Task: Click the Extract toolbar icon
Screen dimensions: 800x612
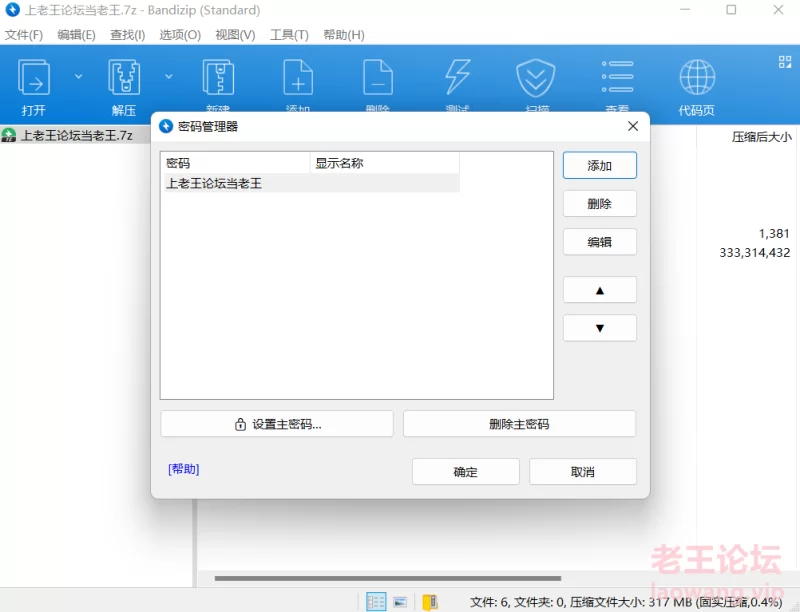Action: (x=124, y=77)
